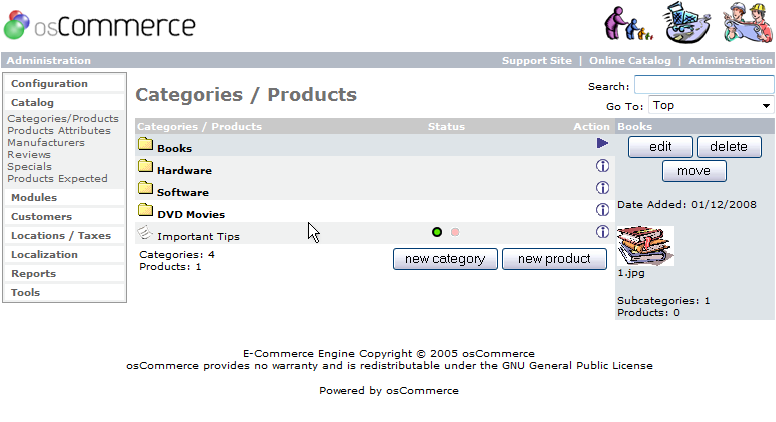Open the Online Catalog header link
776x422 pixels.
click(x=630, y=61)
